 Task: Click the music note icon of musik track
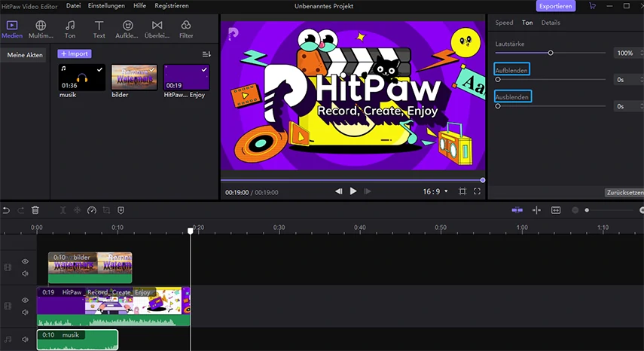click(x=8, y=340)
